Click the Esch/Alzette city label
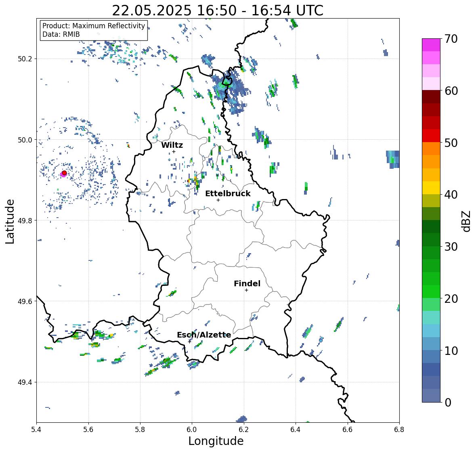 [x=204, y=335]
